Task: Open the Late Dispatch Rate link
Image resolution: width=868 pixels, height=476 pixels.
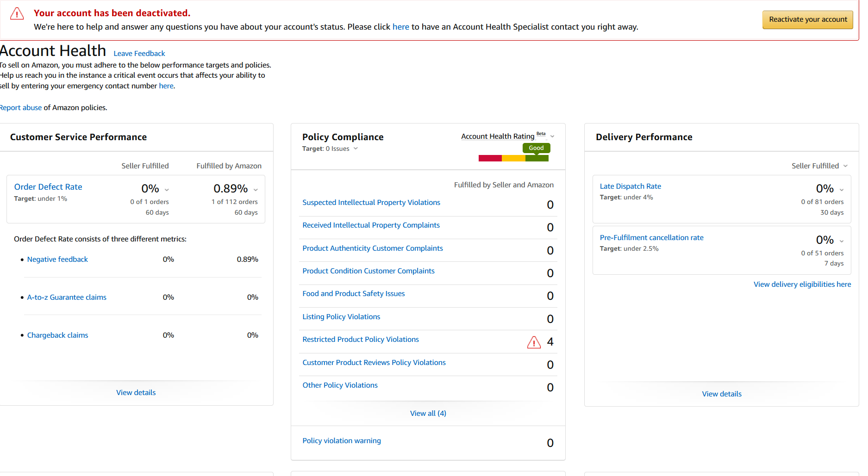Action: tap(631, 186)
